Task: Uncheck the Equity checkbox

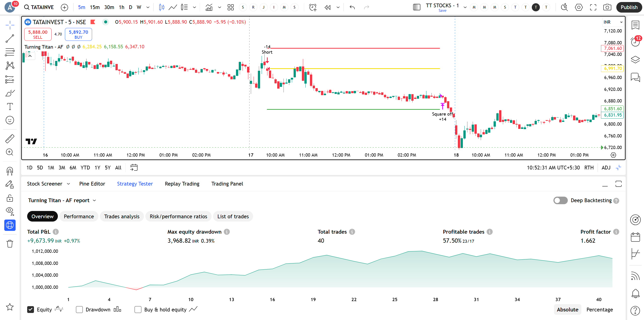Action: pyautogui.click(x=30, y=309)
